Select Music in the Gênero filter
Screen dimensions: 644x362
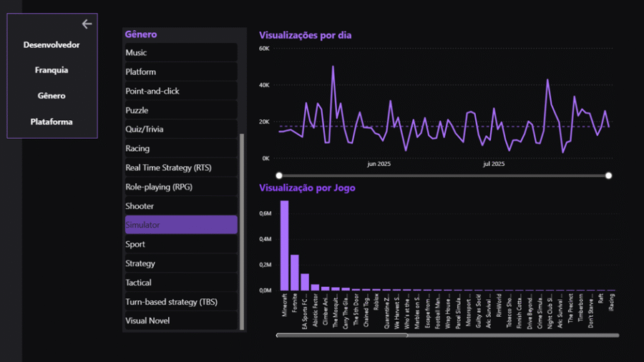[x=180, y=53]
